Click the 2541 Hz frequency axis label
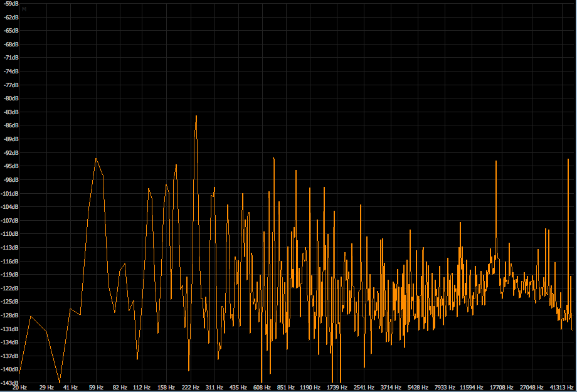This screenshot has height=392, width=577. [x=363, y=388]
